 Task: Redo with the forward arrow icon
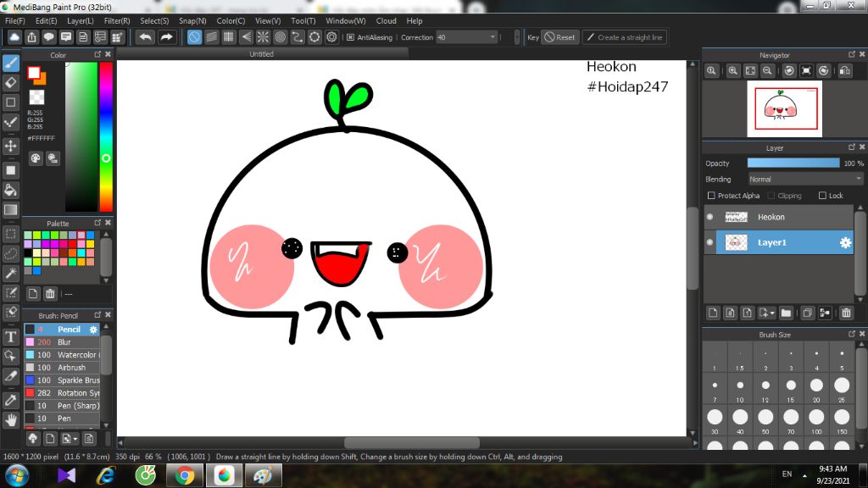166,37
